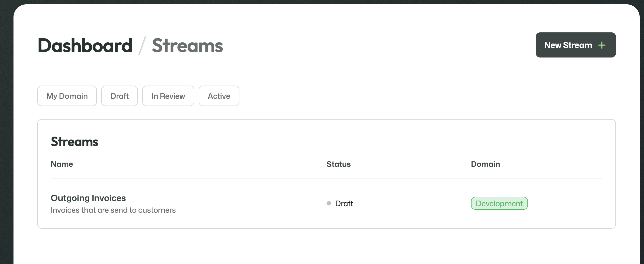Toggle the In Review filter chip
644x264 pixels.
[x=168, y=96]
